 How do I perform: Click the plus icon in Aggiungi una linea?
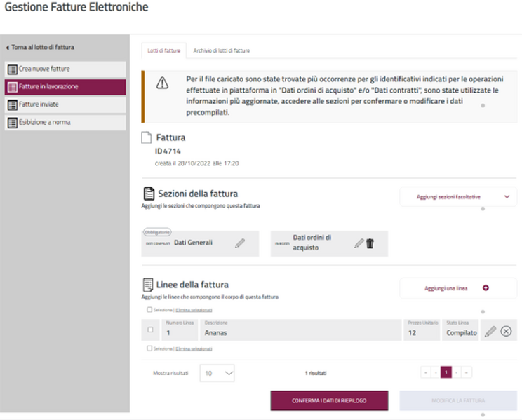486,287
